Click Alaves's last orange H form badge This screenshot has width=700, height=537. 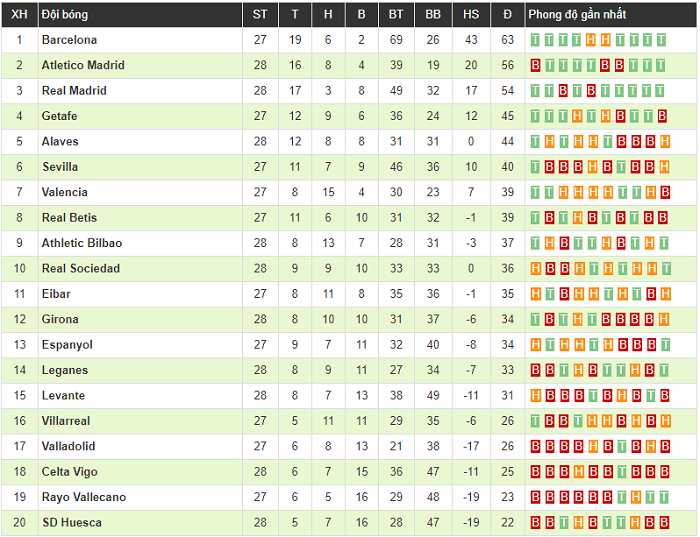[x=664, y=142]
